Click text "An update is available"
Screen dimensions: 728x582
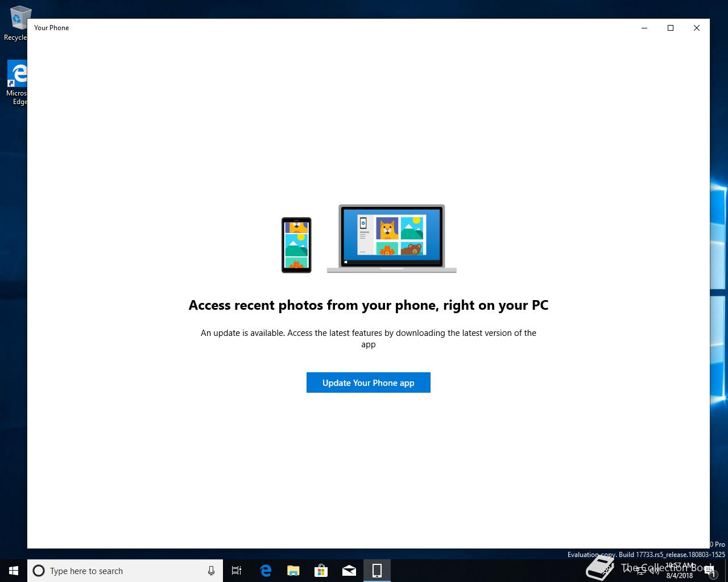point(242,333)
